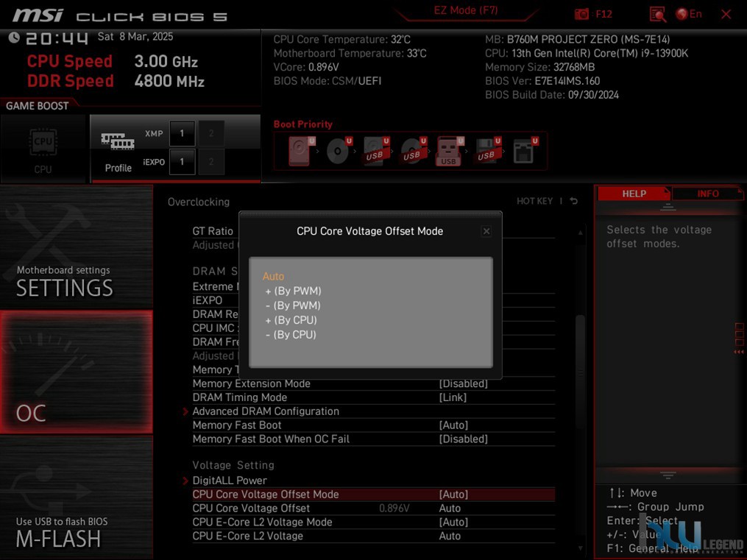Screen dimensions: 747x560
Task: Collapse the help panel with the top handle
Action: point(668,207)
